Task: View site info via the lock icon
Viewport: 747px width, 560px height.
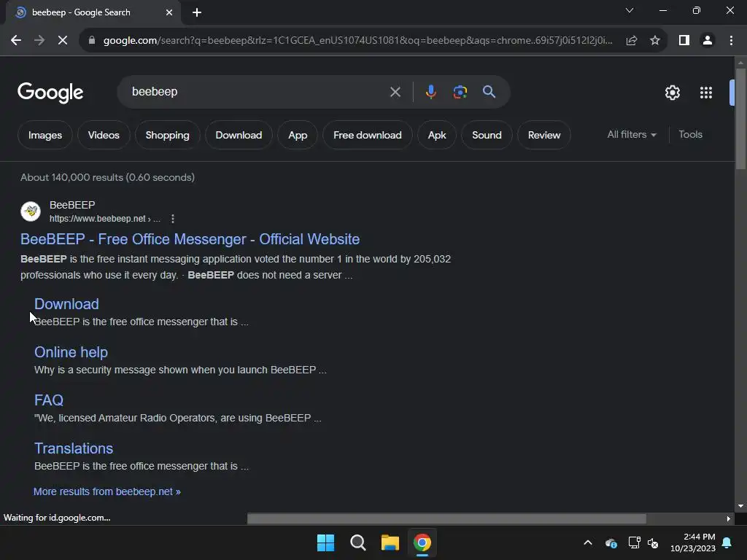Action: [x=92, y=41]
